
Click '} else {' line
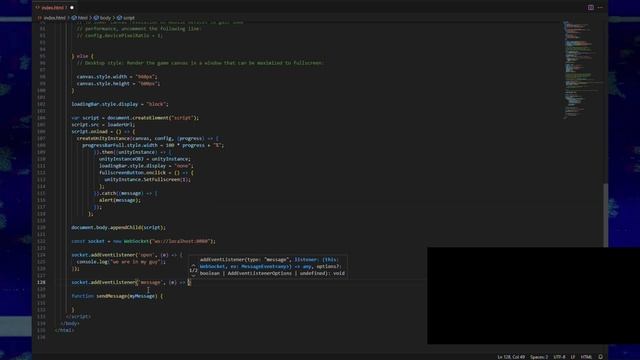click(82, 56)
